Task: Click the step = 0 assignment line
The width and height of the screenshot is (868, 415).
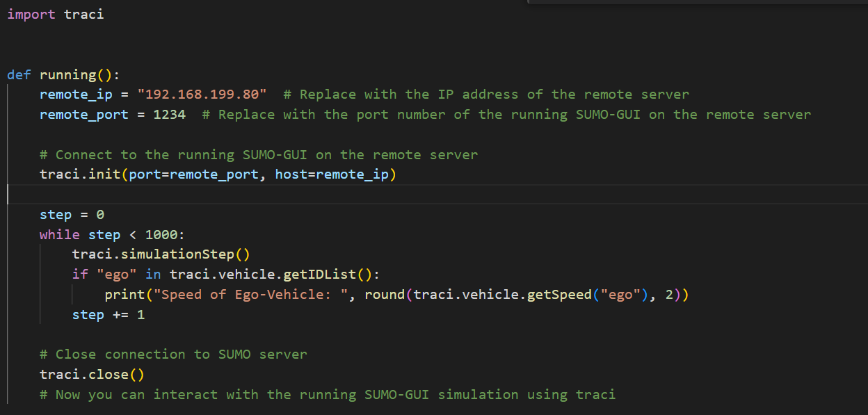Action: (x=72, y=214)
